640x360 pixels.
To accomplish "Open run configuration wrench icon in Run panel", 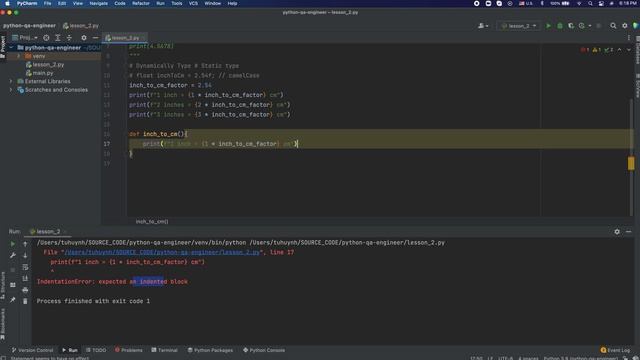I will [13, 255].
